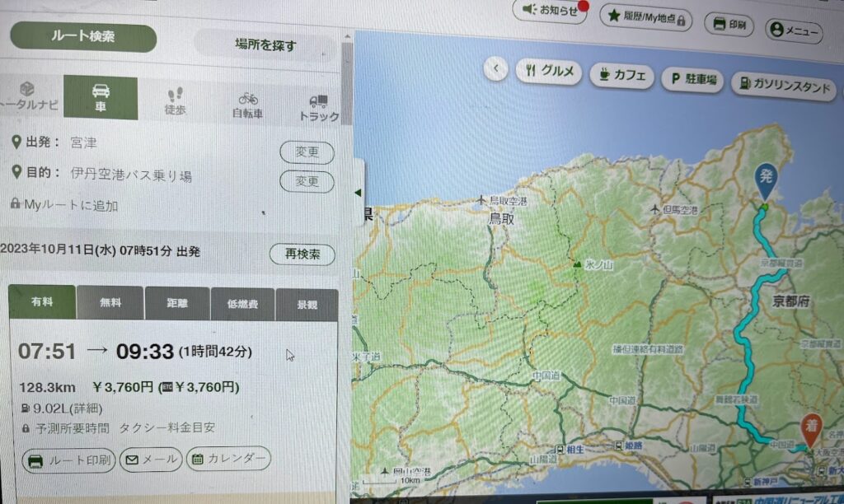Open the メニュー account menu
Screen dimensions: 844x504
[x=794, y=31]
